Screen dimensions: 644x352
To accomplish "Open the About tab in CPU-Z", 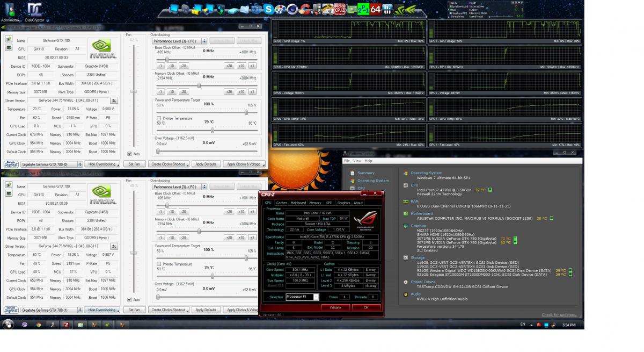I will [x=358, y=203].
